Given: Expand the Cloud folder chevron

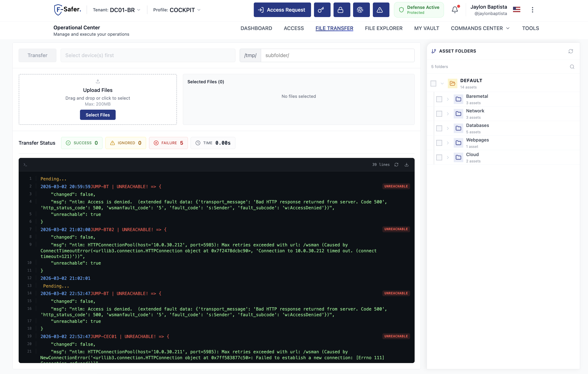Looking at the screenshot, I should (448, 157).
